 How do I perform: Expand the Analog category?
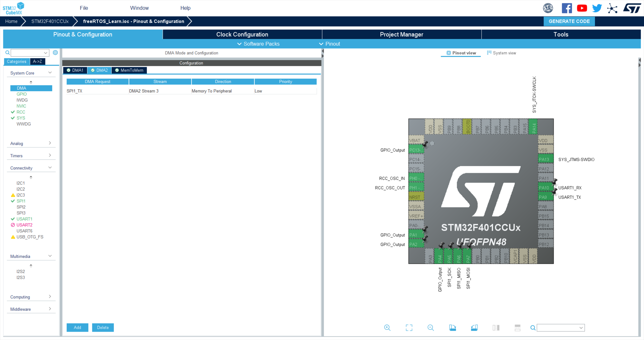pyautogui.click(x=31, y=143)
